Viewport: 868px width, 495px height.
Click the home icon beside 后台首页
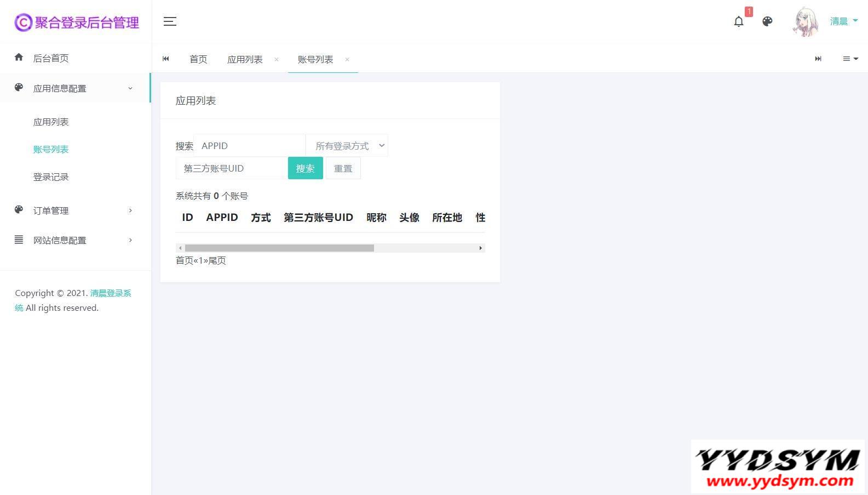coord(19,58)
